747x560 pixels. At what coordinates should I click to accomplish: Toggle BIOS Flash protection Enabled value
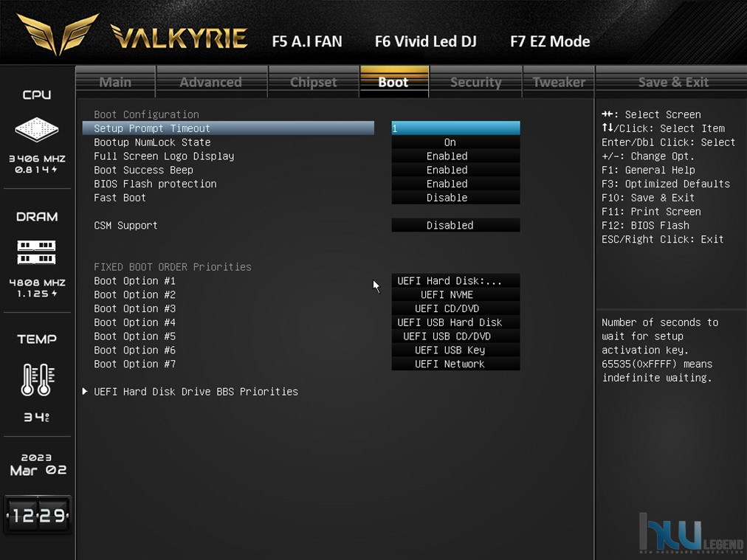(456, 183)
